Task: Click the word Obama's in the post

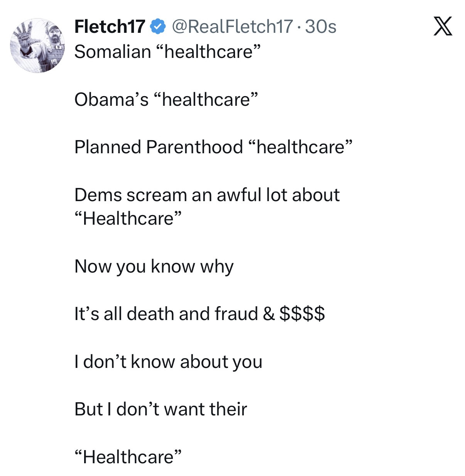Action: (x=111, y=100)
